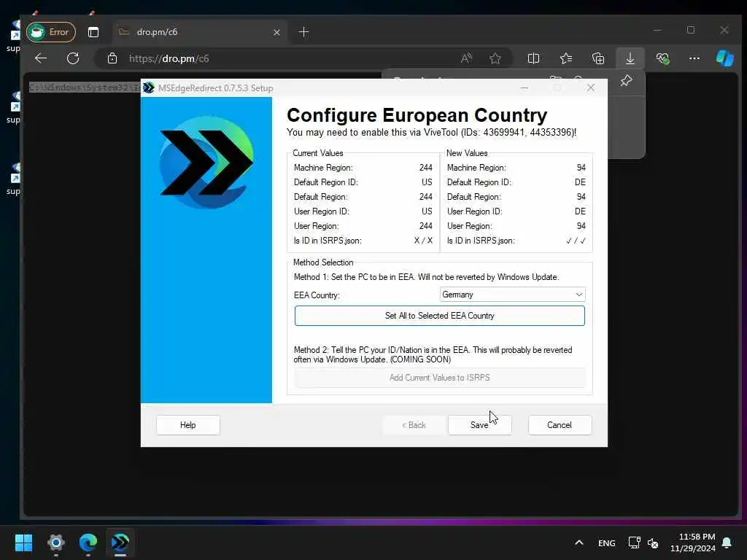Click the network icon in tray
Image resolution: width=747 pixels, height=560 pixels.
(x=634, y=542)
